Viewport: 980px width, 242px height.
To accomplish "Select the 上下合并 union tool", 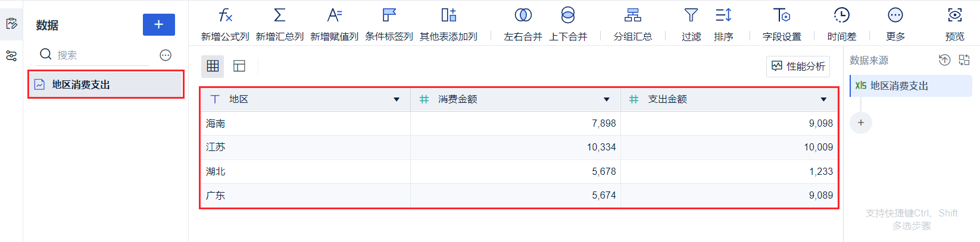I will pyautogui.click(x=568, y=15).
